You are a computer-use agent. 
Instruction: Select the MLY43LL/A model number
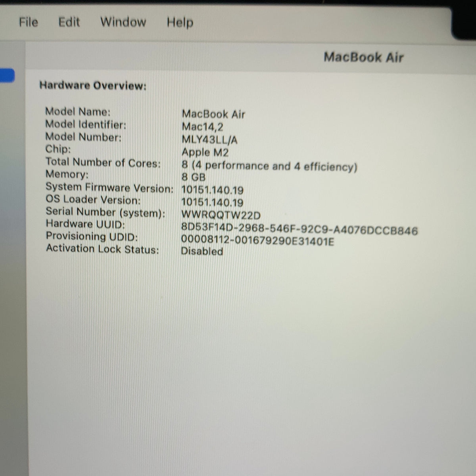tap(209, 140)
